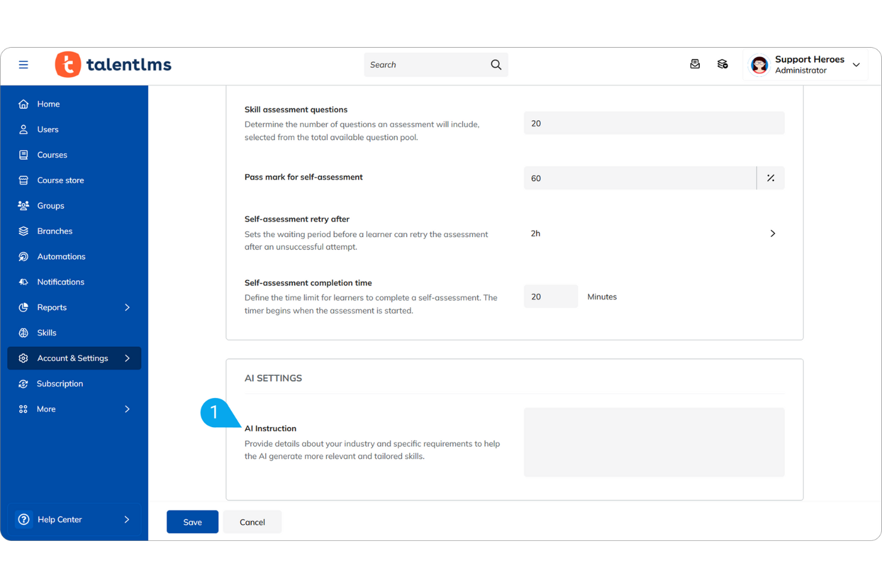Select Course store from the sidebar
882x588 pixels.
point(60,180)
